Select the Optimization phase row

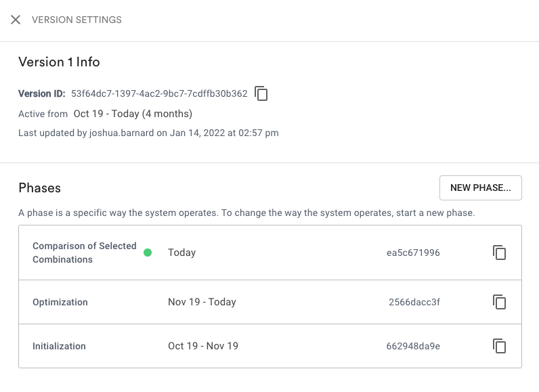coord(270,302)
